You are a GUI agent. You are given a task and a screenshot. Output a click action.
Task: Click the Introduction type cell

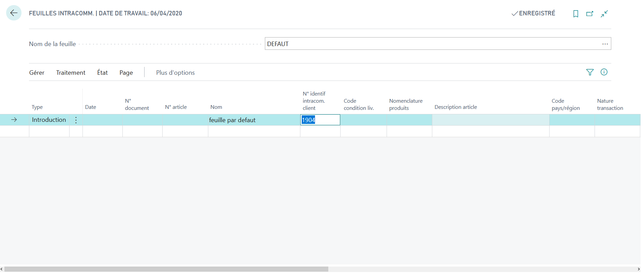[x=49, y=120]
